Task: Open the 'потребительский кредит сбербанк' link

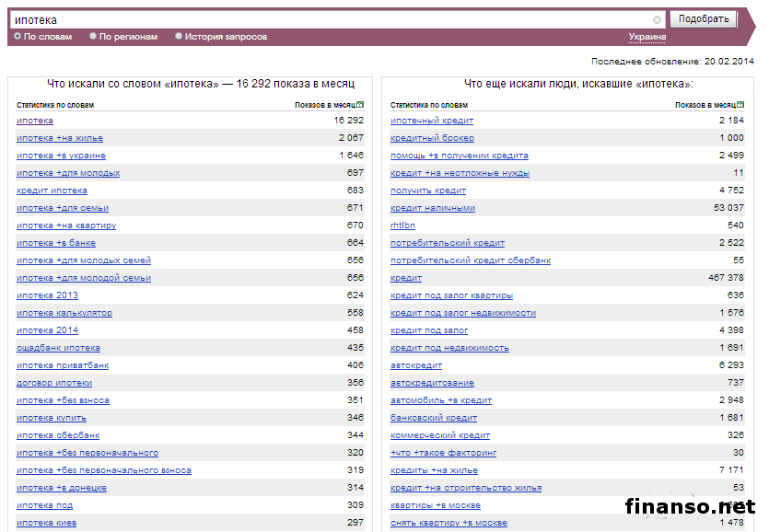Action: tap(471, 260)
